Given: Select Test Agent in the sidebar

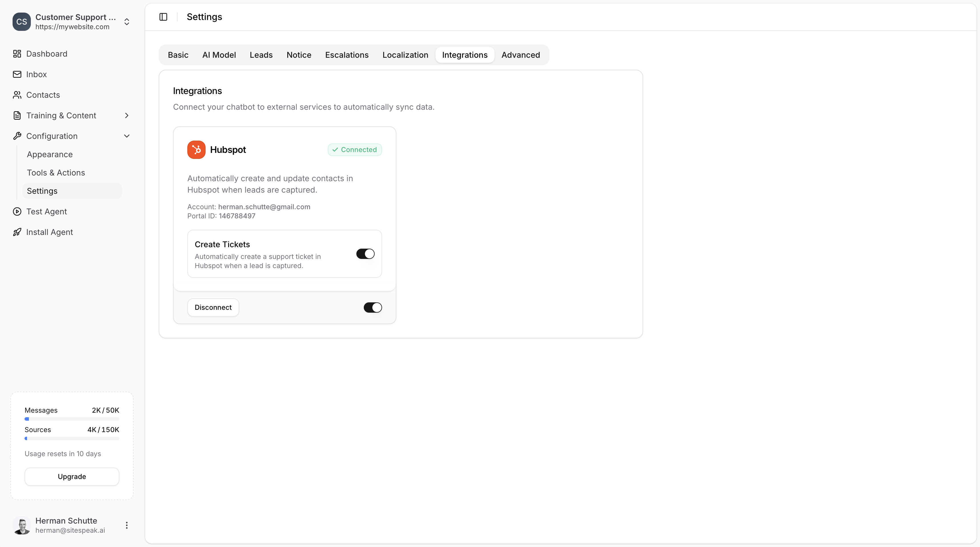Looking at the screenshot, I should pos(47,211).
